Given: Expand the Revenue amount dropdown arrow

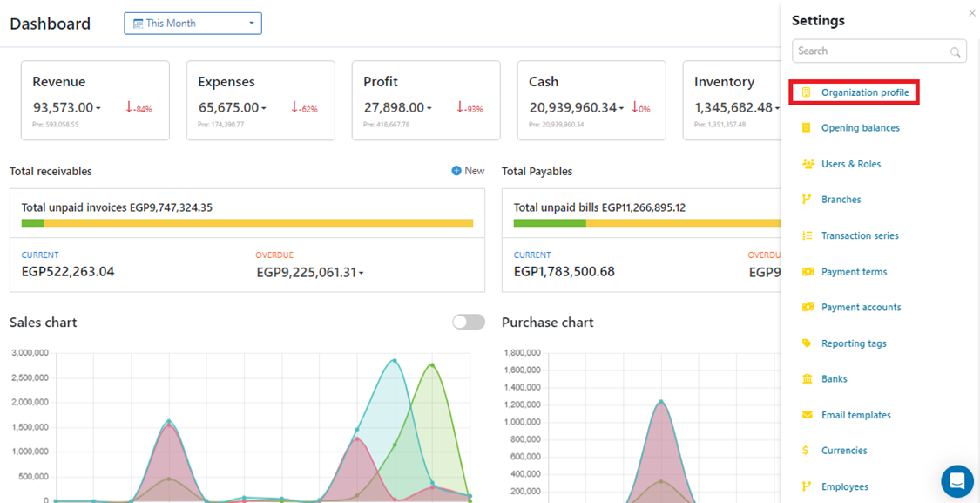Looking at the screenshot, I should [98, 109].
